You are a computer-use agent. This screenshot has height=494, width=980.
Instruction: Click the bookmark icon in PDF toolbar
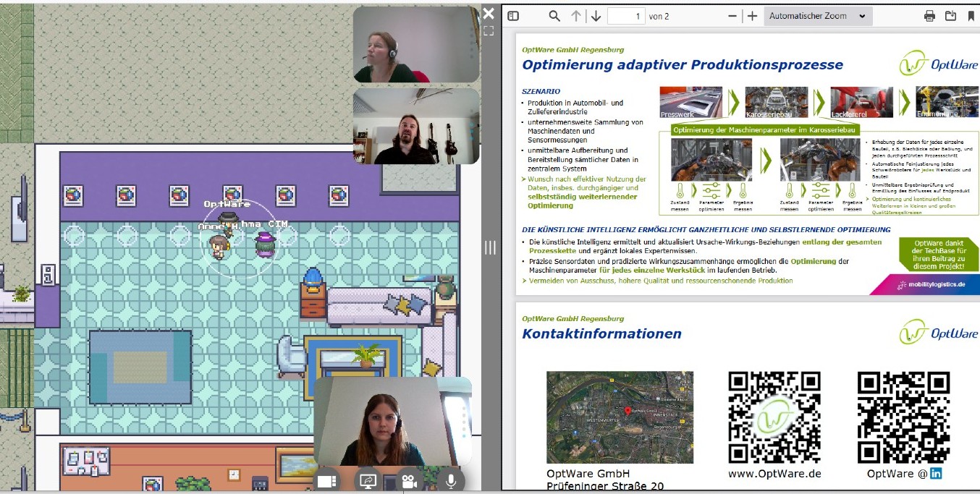971,16
